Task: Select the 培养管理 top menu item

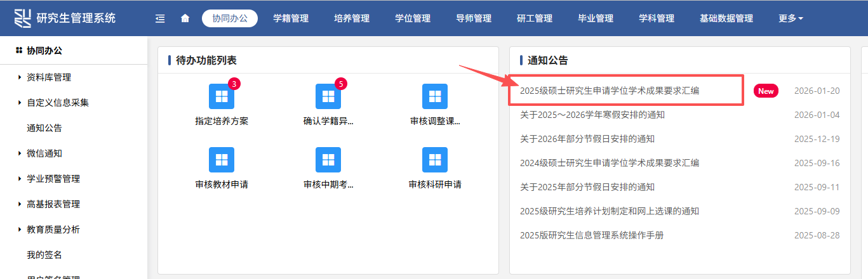Action: [352, 18]
